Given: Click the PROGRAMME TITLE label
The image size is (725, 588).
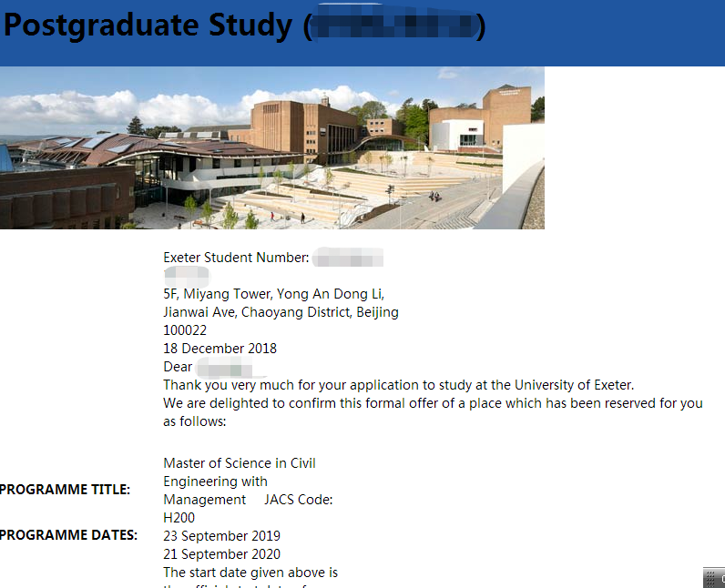Looking at the screenshot, I should [65, 490].
